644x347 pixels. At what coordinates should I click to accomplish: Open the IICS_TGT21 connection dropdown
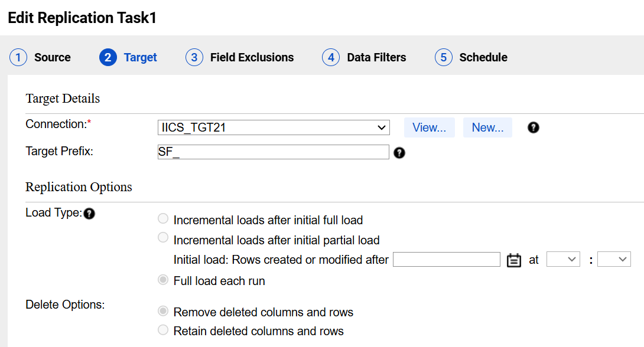(x=274, y=127)
